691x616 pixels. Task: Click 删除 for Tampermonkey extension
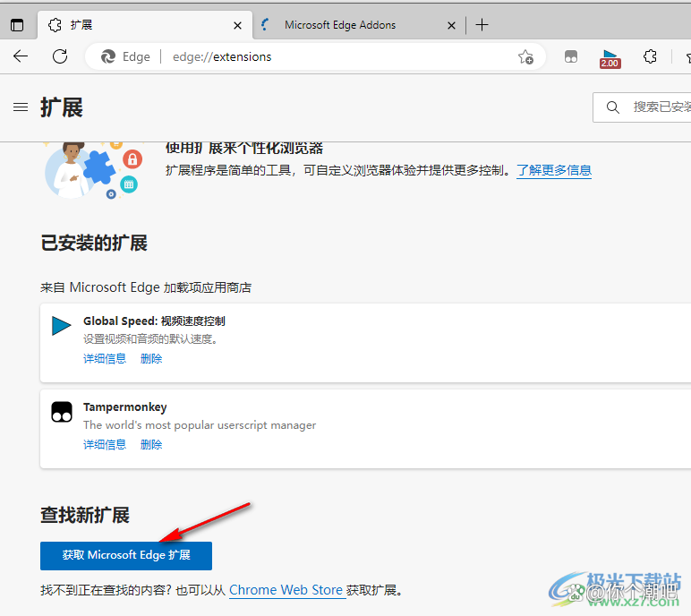point(151,444)
